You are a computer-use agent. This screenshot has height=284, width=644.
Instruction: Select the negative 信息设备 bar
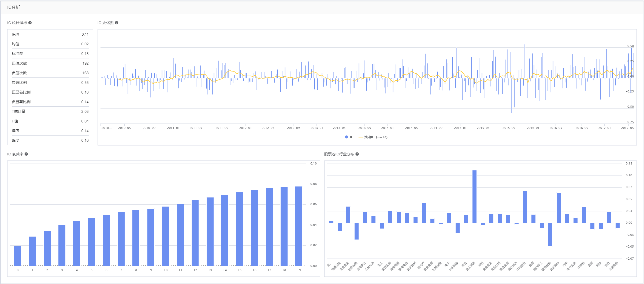pos(356,231)
